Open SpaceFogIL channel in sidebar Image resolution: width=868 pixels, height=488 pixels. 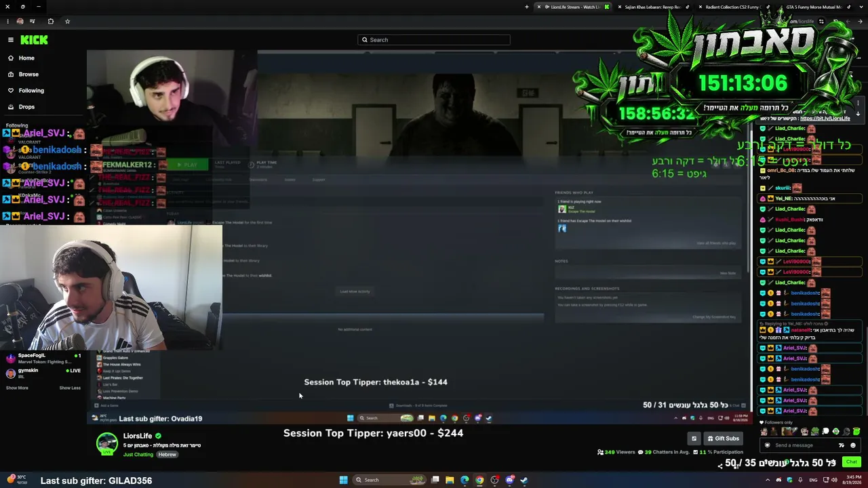coord(43,357)
